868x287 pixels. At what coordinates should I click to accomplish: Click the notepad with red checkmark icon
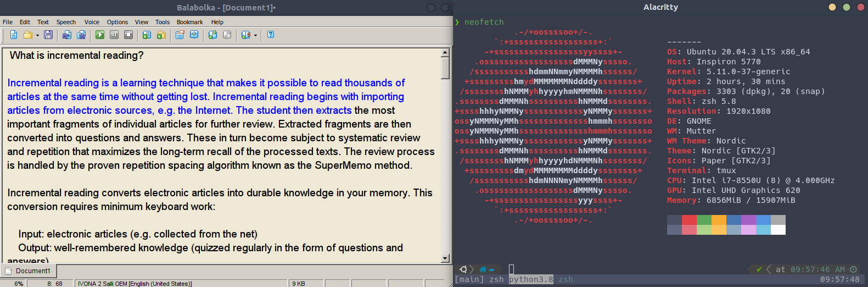coord(180,35)
